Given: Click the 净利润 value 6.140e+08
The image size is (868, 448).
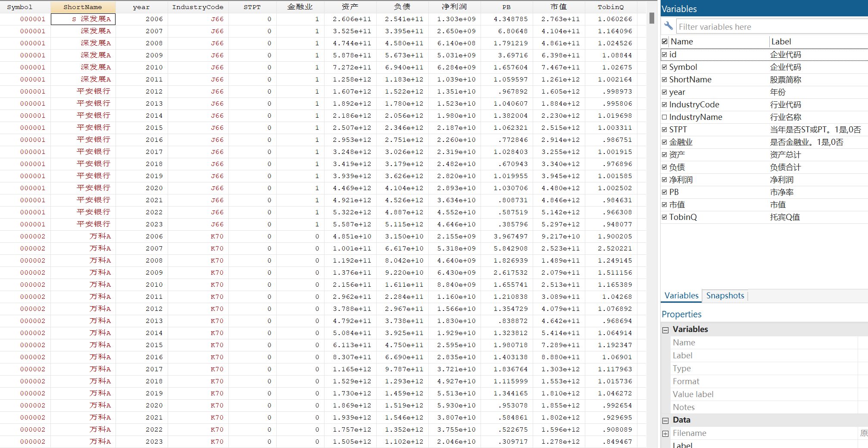Looking at the screenshot, I should [454, 43].
